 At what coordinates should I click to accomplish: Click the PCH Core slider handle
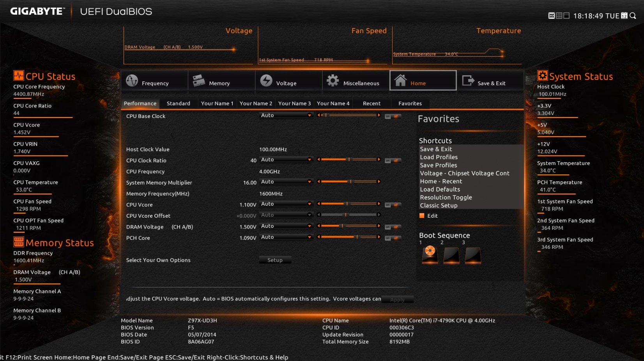(x=357, y=237)
